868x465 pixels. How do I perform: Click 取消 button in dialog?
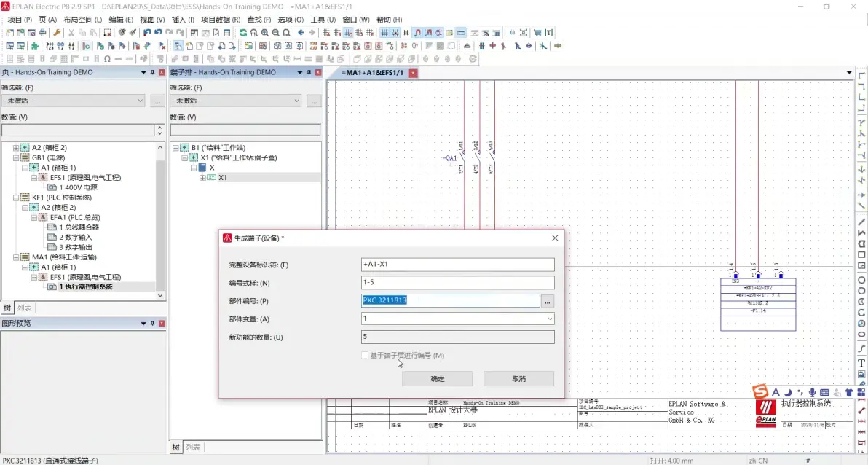pyautogui.click(x=518, y=378)
